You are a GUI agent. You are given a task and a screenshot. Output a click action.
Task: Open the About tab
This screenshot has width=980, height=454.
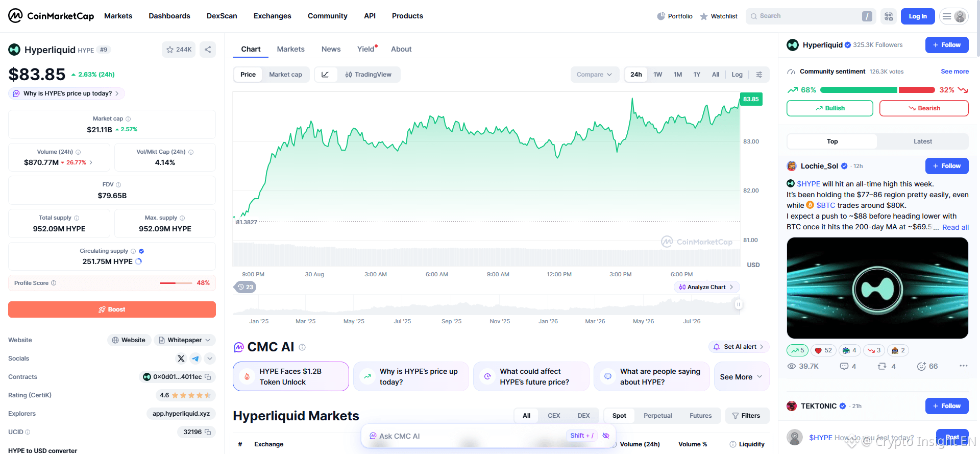pyautogui.click(x=401, y=49)
